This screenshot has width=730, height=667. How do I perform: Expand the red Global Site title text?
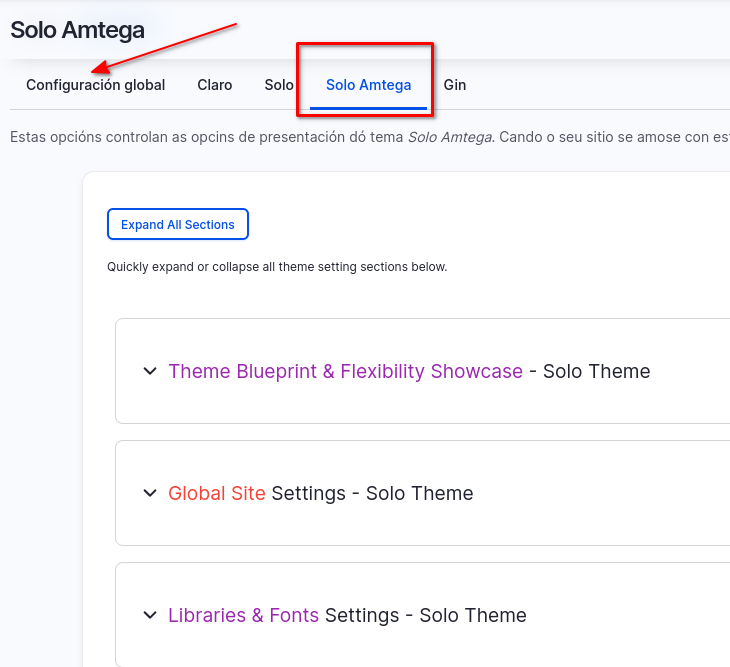click(217, 493)
